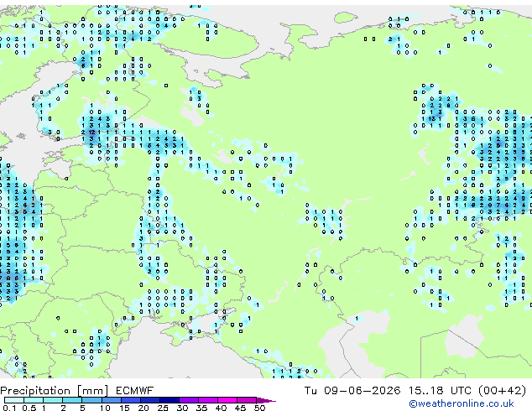
Task: Click the '0.1' legend value
Action: 9,408
